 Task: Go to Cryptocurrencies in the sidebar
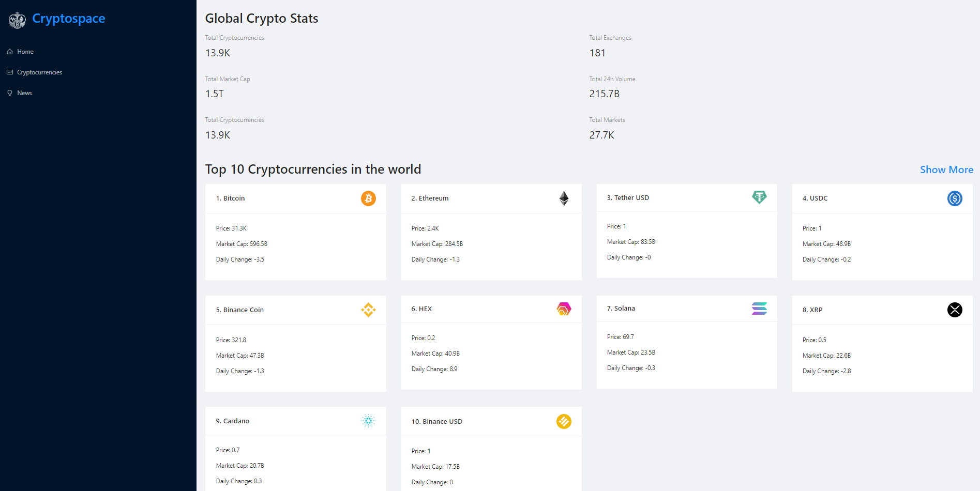(x=39, y=72)
